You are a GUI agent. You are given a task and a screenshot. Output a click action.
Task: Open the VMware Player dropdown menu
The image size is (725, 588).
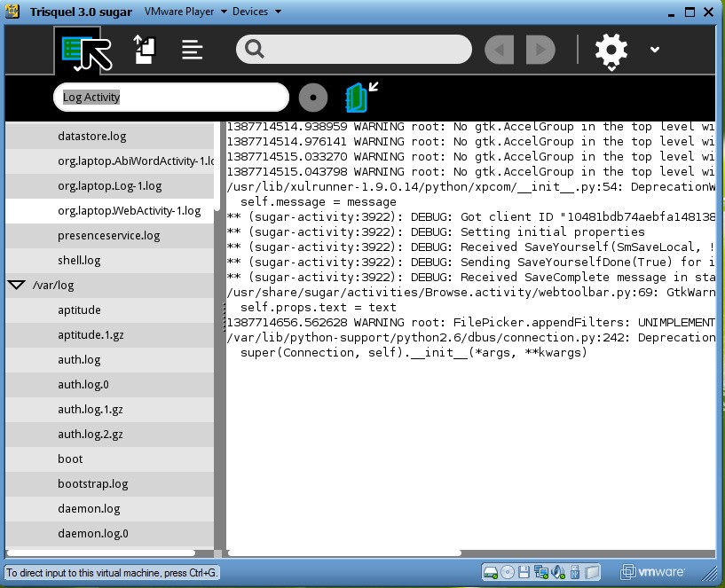tap(186, 12)
